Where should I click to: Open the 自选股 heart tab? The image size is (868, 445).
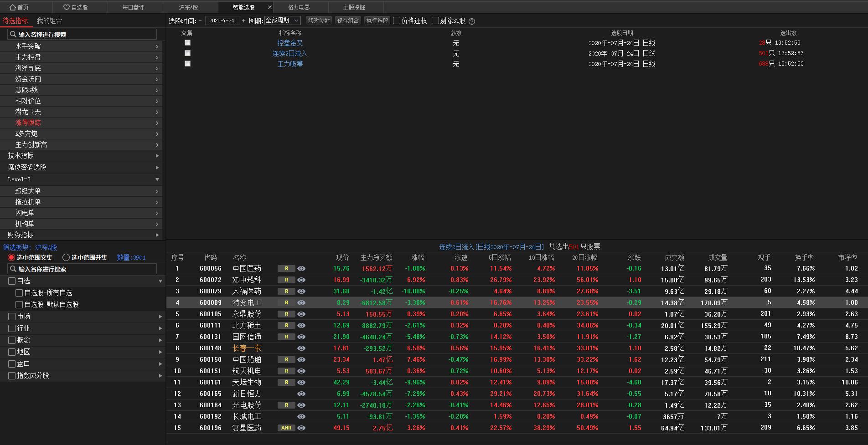[76, 7]
